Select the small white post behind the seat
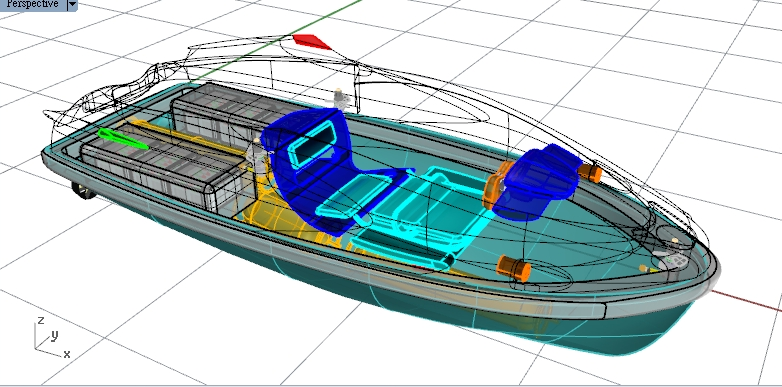 pyautogui.click(x=340, y=98)
